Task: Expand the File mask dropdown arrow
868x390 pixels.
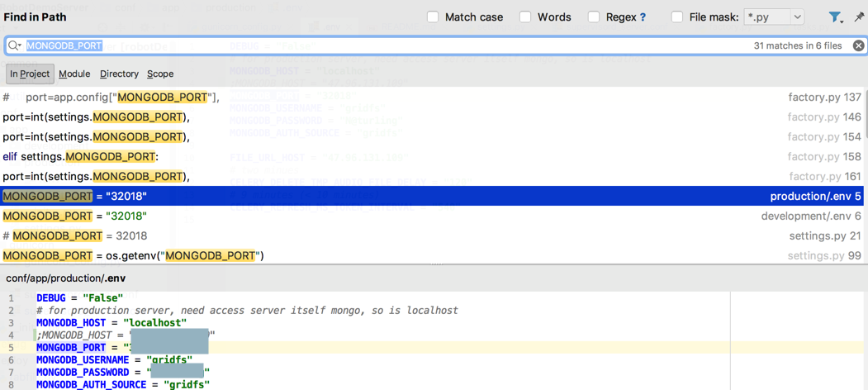Action: pyautogui.click(x=797, y=17)
